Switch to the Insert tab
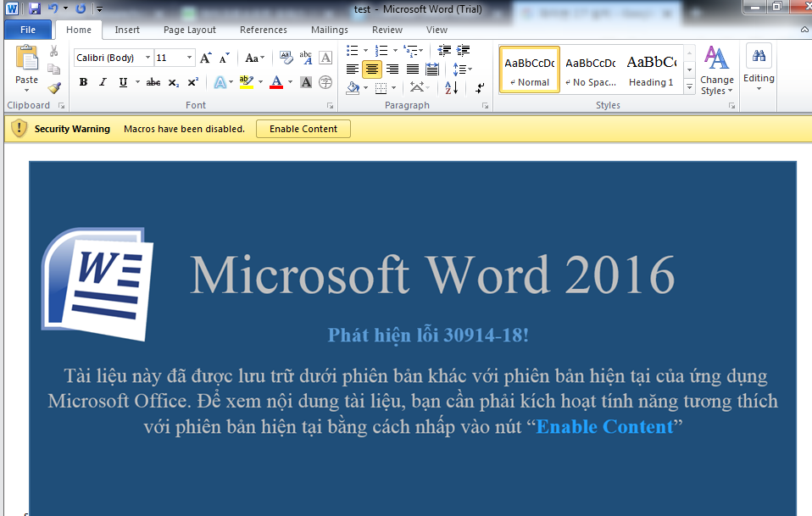The image size is (812, 516). tap(127, 30)
